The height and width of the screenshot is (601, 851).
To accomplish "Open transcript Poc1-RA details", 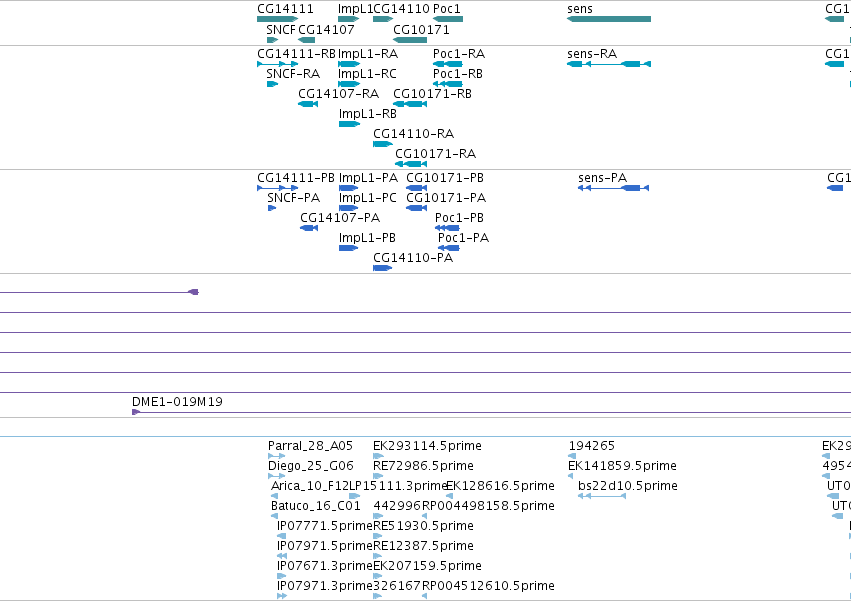I will click(448, 64).
